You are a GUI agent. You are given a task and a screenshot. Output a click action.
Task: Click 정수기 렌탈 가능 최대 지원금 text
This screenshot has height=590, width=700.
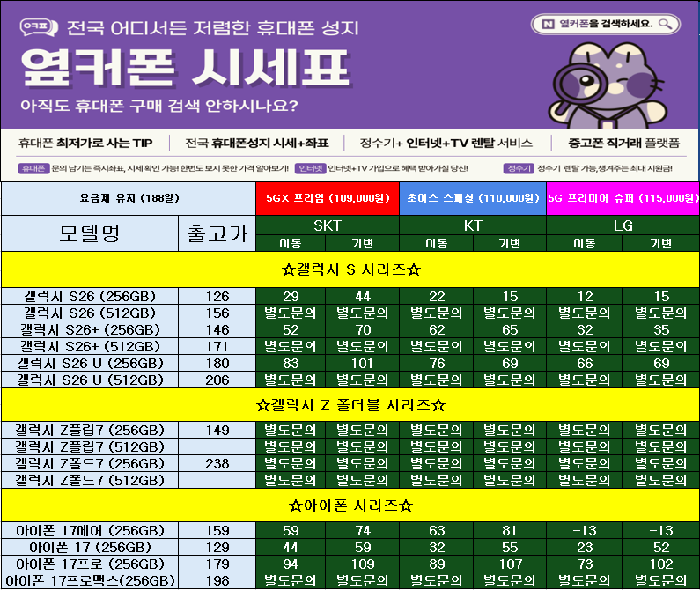click(604, 168)
